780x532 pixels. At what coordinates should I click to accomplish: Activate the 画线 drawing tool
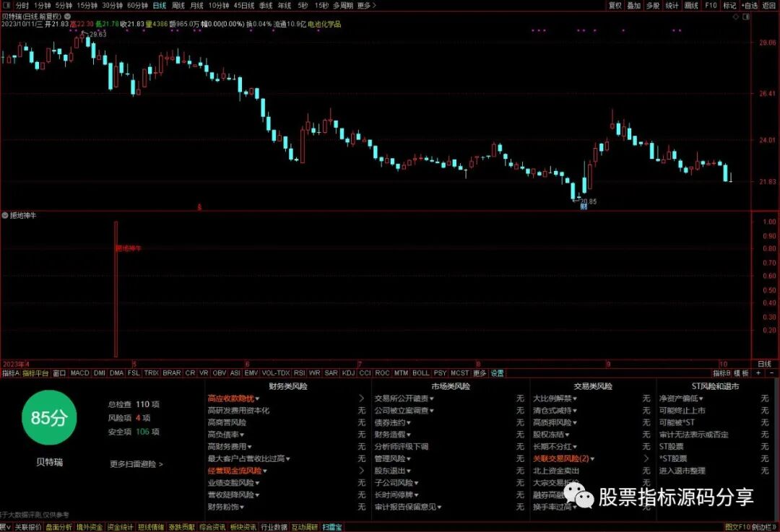(691, 6)
